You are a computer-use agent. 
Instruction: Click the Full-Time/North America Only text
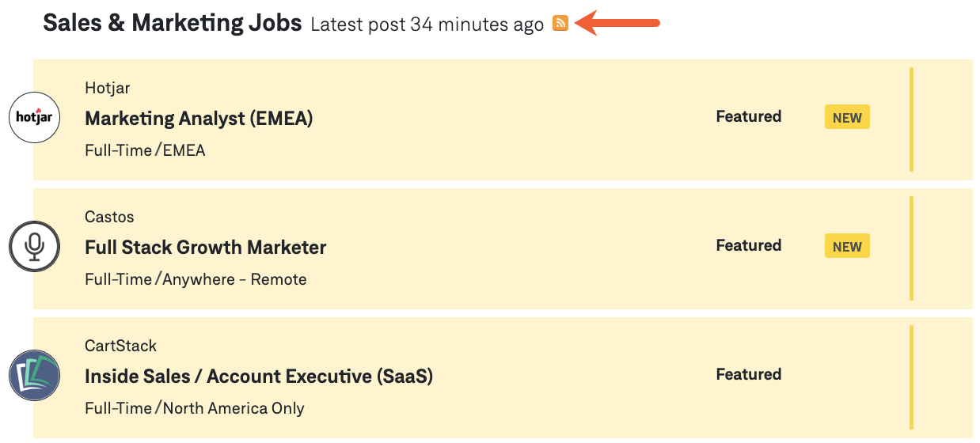tap(194, 408)
